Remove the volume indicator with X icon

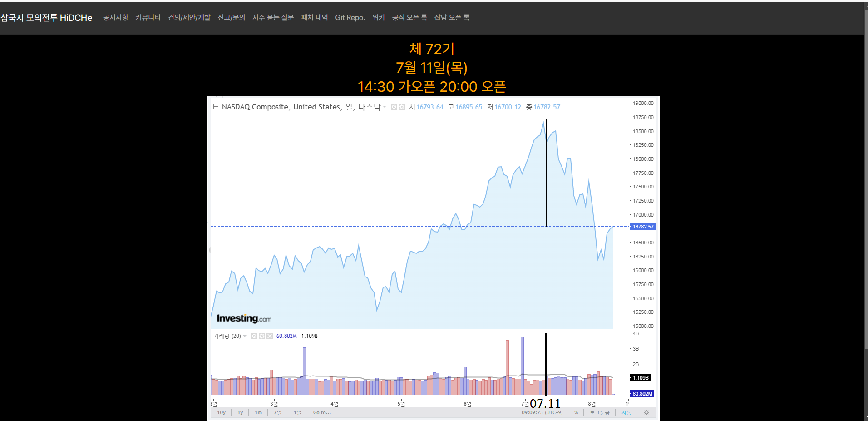(270, 336)
